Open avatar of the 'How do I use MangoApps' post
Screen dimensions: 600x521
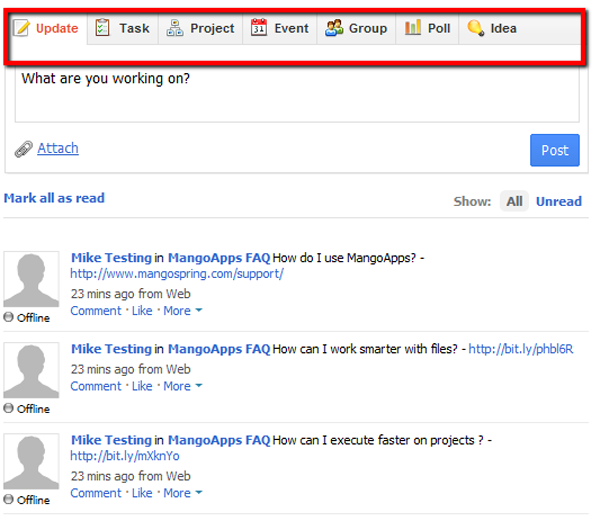tap(31, 279)
